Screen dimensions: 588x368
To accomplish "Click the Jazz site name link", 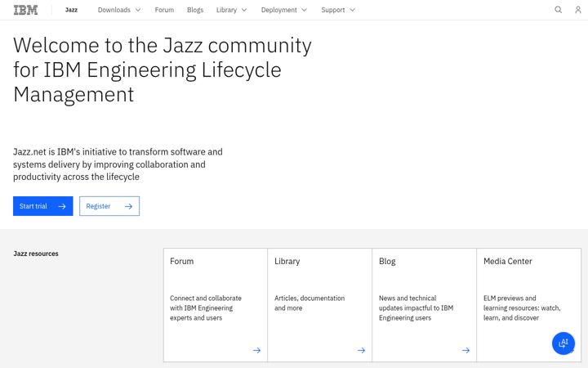I will (x=71, y=10).
